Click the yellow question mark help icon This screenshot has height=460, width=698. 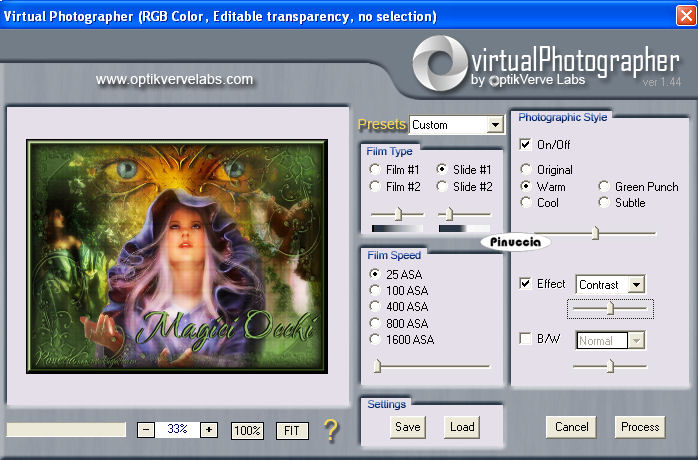tap(331, 430)
